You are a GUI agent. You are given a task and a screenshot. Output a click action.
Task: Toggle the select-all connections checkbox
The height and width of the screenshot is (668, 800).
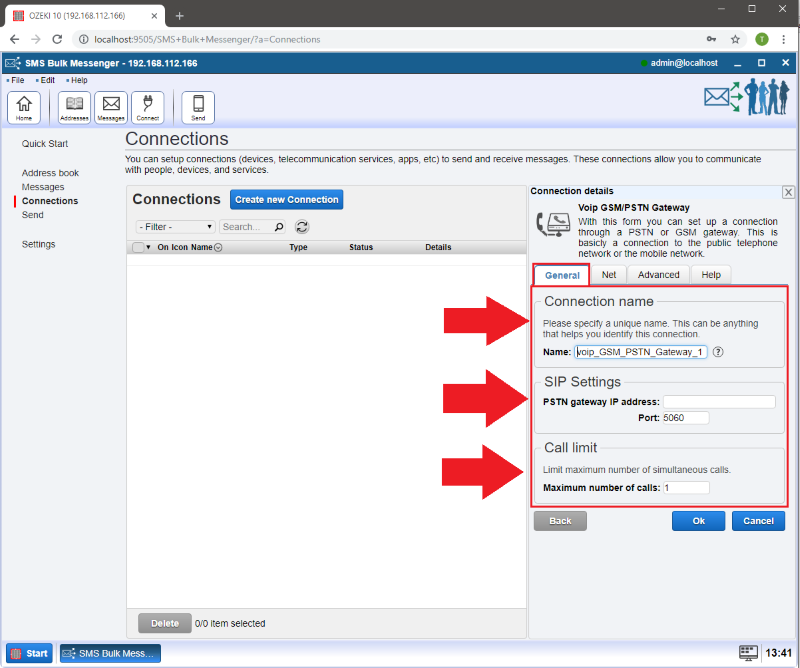(138, 247)
